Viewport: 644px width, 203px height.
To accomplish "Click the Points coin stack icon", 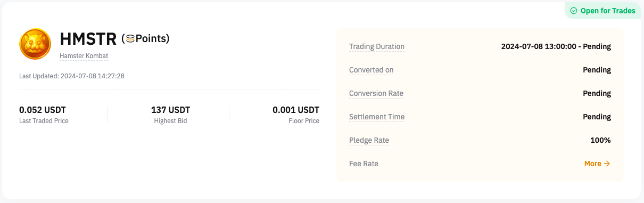I will coord(130,38).
